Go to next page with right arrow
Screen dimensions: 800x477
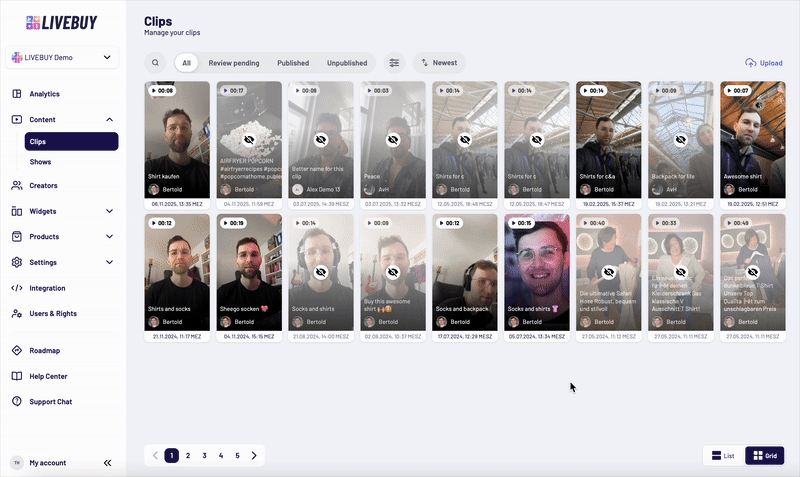(x=254, y=456)
